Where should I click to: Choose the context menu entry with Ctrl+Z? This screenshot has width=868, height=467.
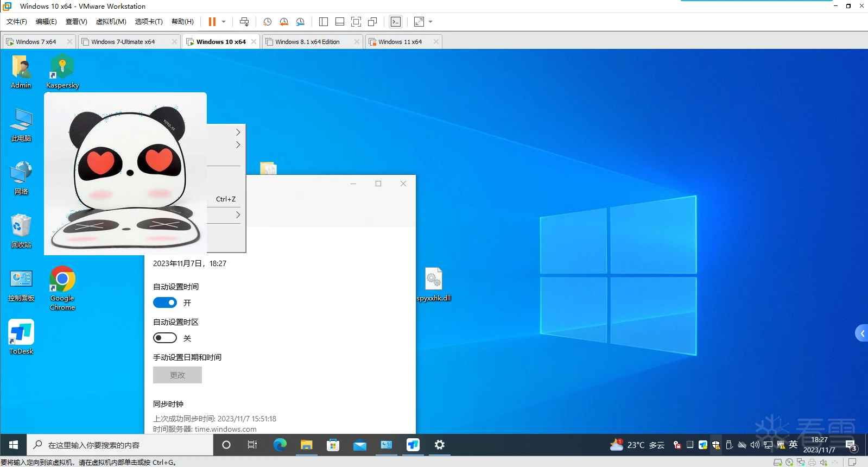coord(226,199)
